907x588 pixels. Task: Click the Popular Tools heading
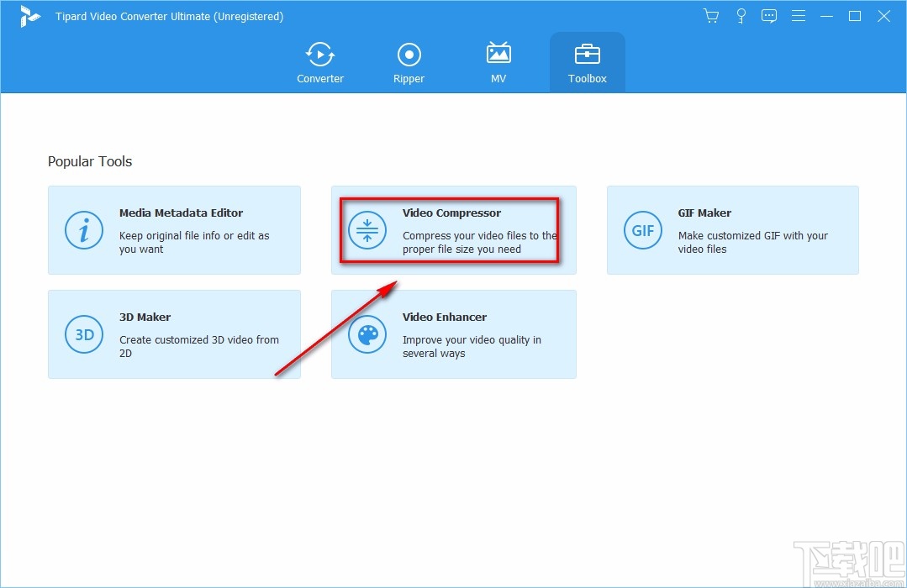tap(90, 161)
